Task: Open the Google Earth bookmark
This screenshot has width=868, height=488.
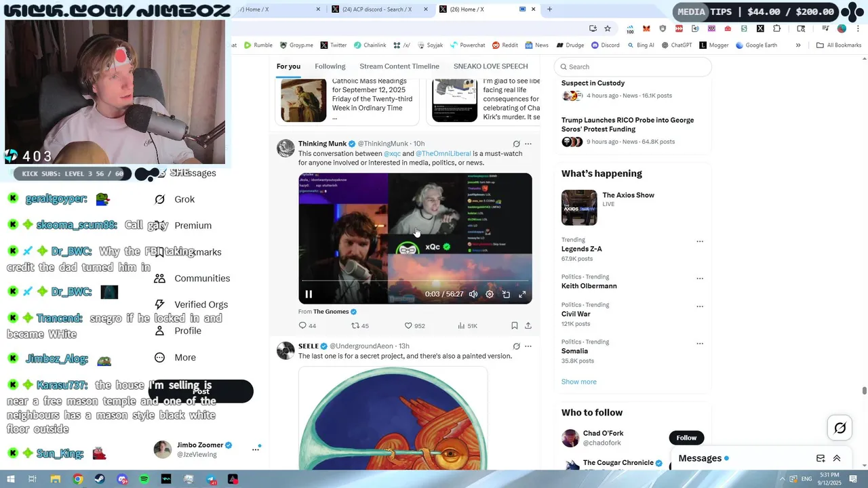Action: pyautogui.click(x=757, y=45)
